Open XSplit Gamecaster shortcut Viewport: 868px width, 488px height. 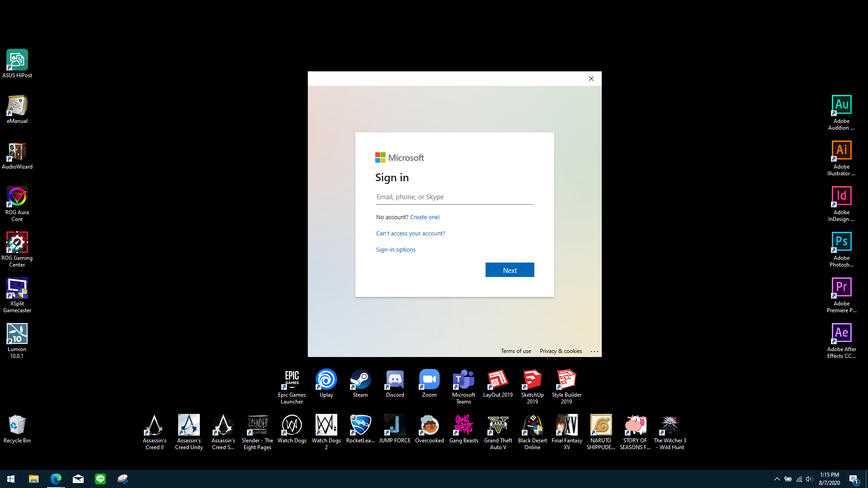pyautogui.click(x=17, y=295)
